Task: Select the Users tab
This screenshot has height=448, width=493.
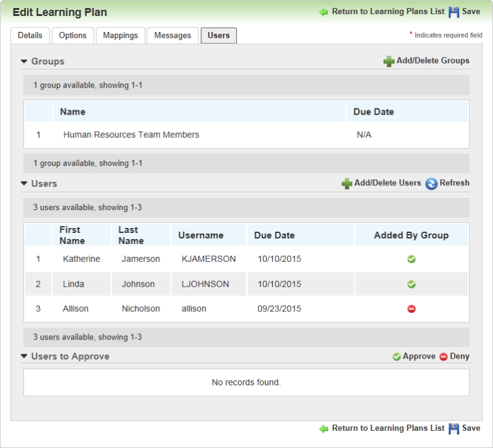Action: 219,36
